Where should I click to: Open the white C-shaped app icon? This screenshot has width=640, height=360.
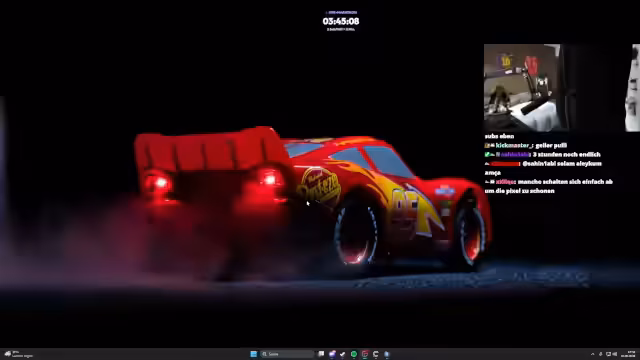tap(376, 354)
